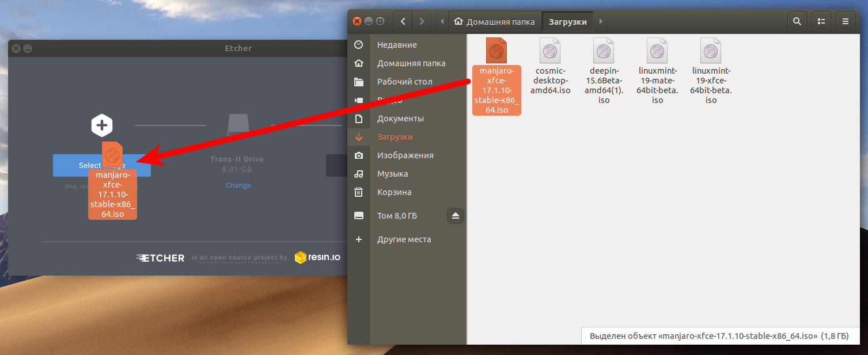Click the Change drive link in Etcher
The height and width of the screenshot is (355, 868).
click(238, 185)
